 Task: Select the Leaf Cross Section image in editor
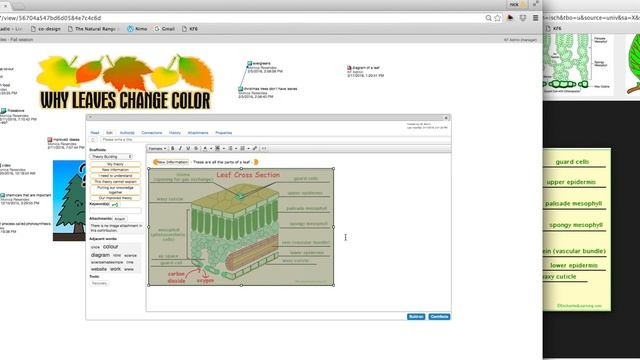click(x=241, y=227)
